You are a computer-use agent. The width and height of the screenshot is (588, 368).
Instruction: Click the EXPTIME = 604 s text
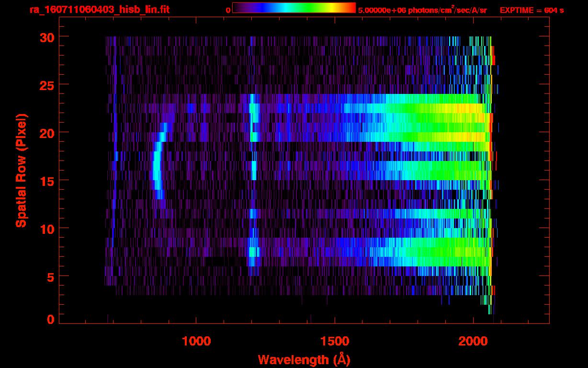531,10
